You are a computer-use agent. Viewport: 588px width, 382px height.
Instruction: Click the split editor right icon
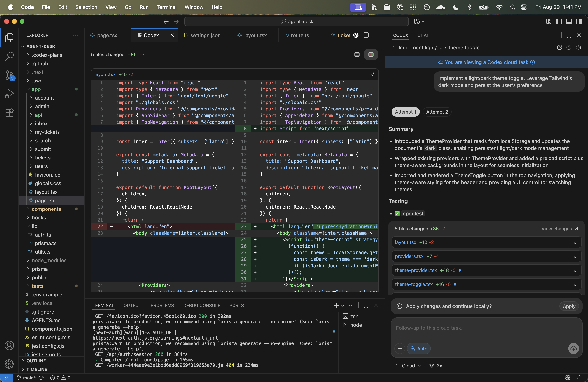tap(366, 35)
